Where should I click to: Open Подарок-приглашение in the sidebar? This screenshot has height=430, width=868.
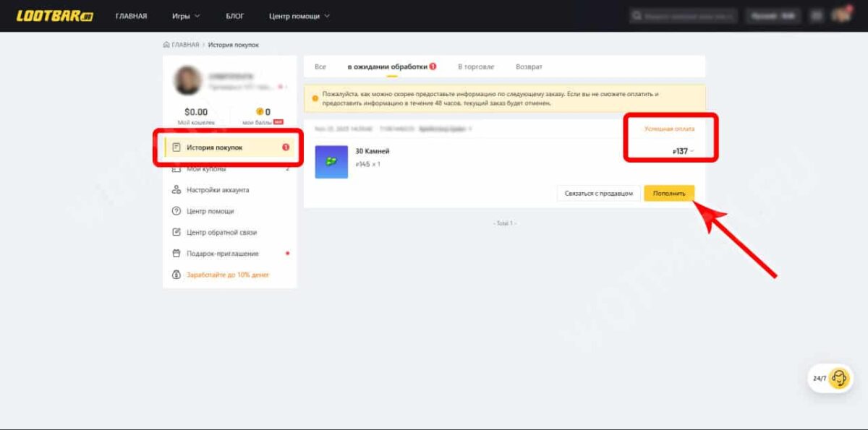[222, 254]
